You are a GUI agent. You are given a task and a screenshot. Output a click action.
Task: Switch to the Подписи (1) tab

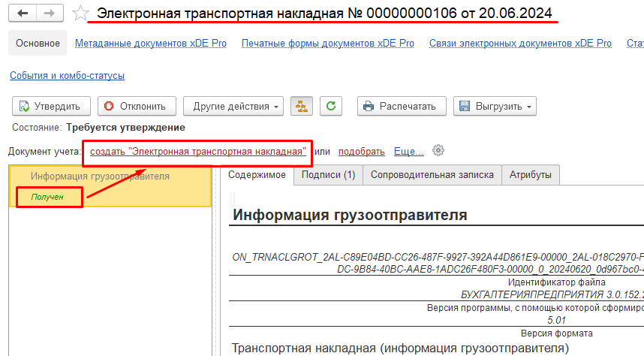[x=328, y=175]
